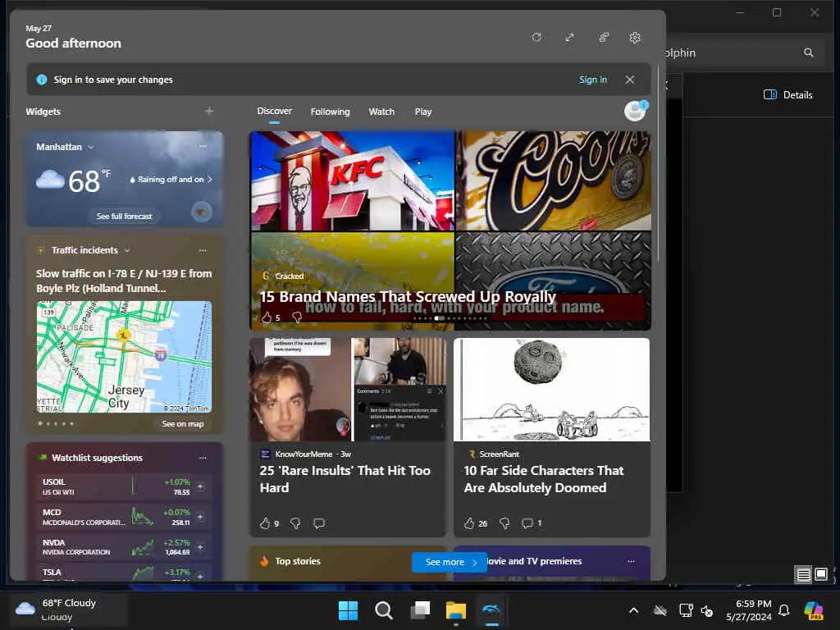Open the Watch tab

click(x=381, y=112)
